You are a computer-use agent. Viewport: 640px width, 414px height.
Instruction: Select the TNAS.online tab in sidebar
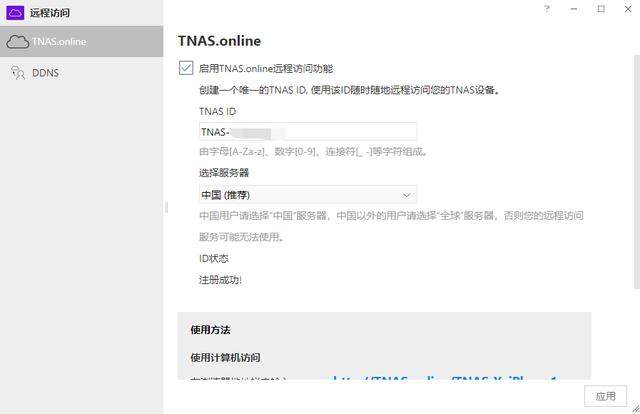pyautogui.click(x=82, y=41)
